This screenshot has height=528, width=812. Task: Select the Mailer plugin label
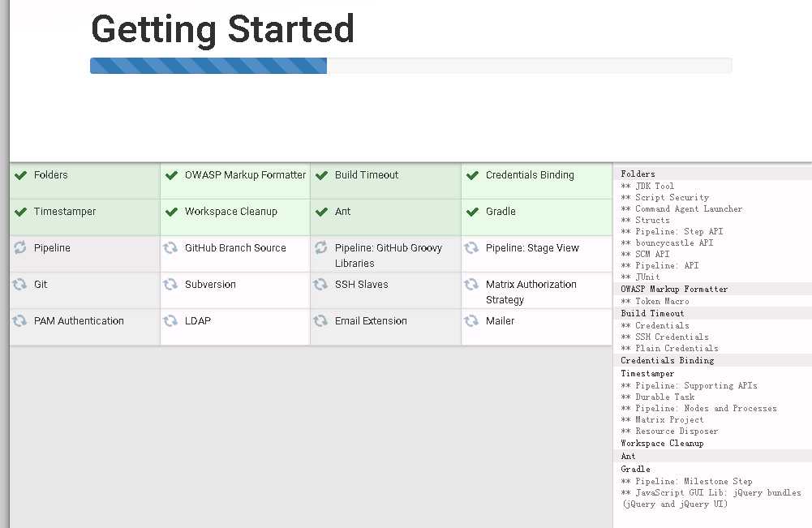pos(501,321)
